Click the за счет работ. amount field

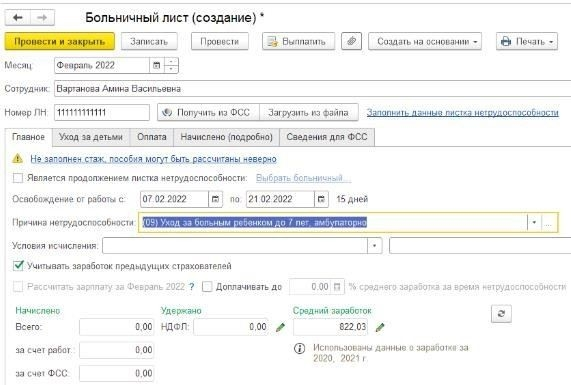(117, 350)
